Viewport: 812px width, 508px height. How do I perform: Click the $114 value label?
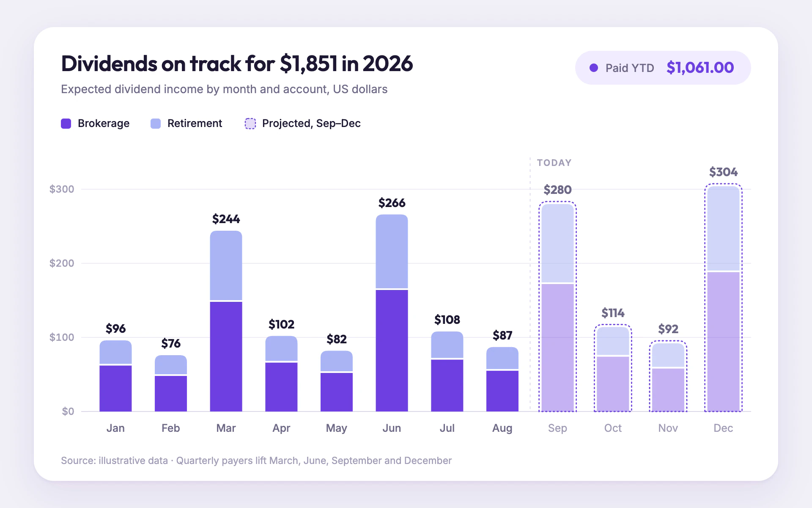pyautogui.click(x=613, y=313)
